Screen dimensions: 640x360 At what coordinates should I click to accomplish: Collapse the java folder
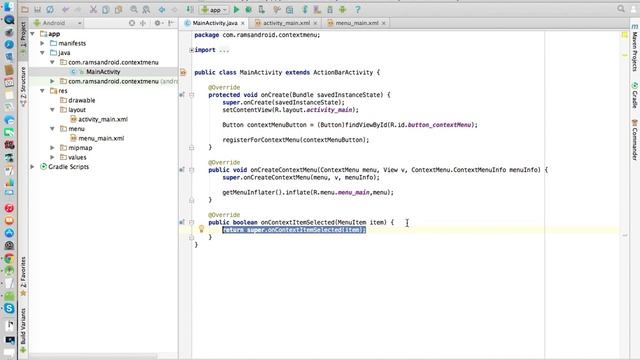42,53
